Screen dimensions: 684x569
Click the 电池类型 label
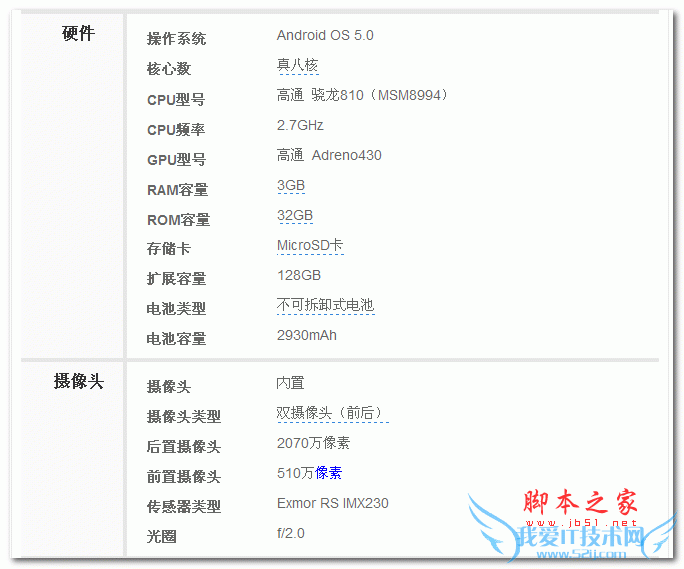(x=176, y=308)
